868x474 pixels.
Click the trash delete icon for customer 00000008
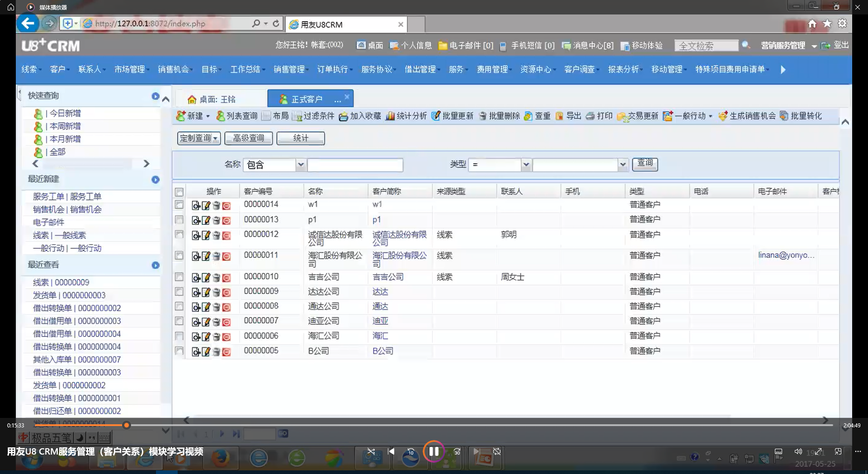click(217, 308)
